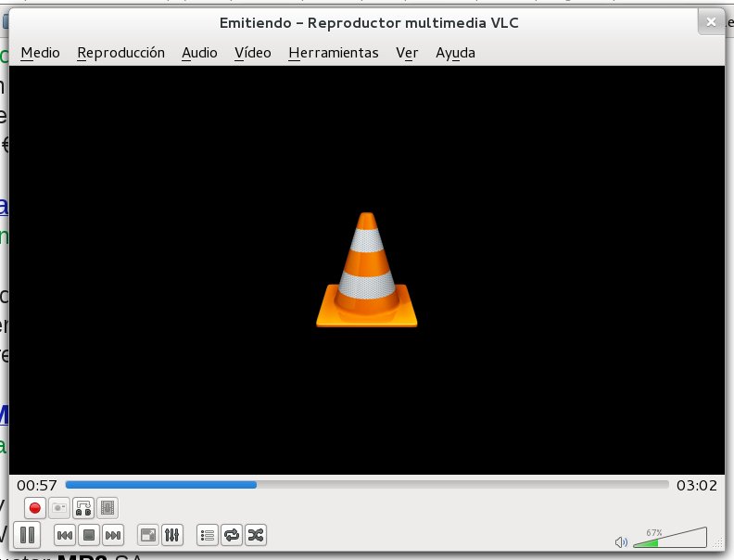Start recording with the red record button
Screen dimensions: 734x560
34,508
